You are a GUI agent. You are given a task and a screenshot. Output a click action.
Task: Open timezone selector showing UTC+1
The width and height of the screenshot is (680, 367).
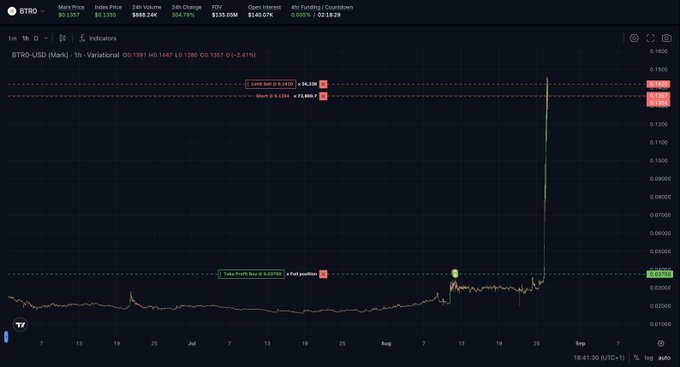pos(598,358)
